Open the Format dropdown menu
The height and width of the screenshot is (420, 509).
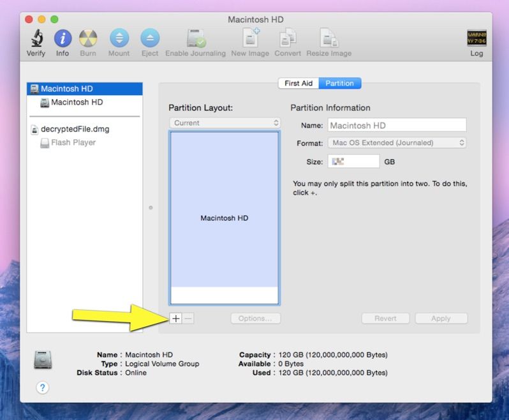397,143
